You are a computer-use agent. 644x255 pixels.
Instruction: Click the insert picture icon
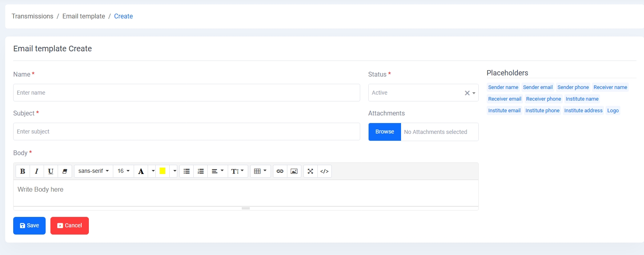coord(294,171)
